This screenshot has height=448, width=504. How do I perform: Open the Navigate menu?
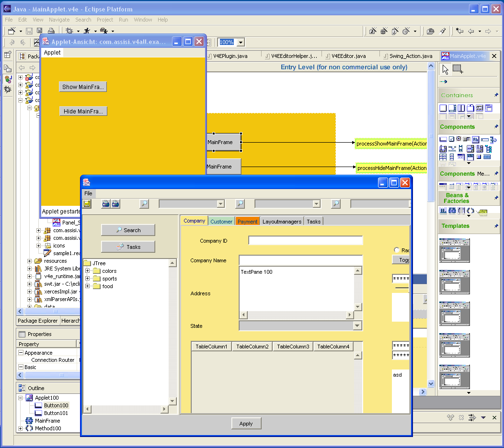point(59,20)
